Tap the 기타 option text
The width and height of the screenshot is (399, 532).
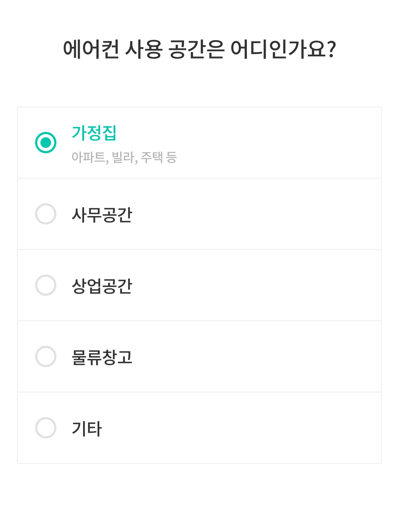tap(87, 428)
